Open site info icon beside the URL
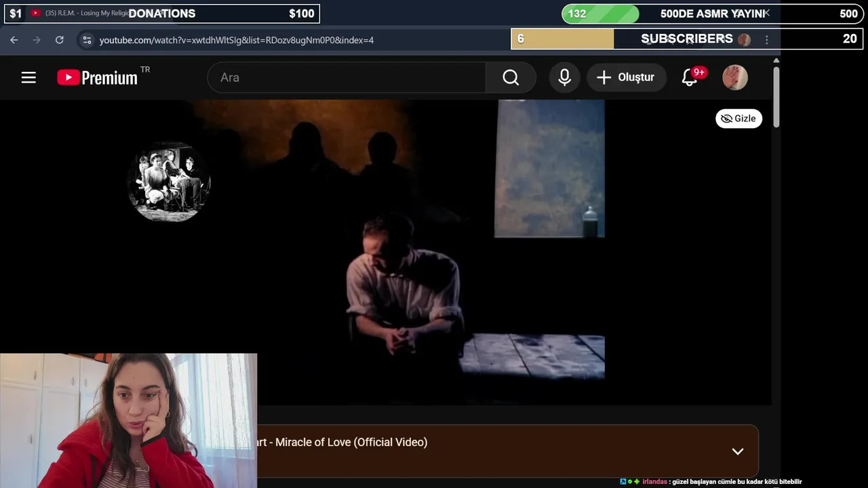The width and height of the screenshot is (868, 488). (x=87, y=40)
